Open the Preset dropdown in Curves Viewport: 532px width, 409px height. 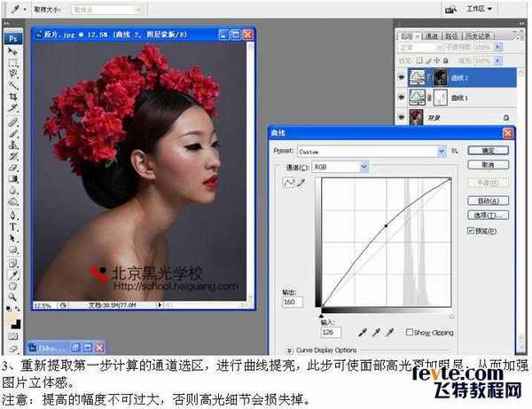click(442, 151)
